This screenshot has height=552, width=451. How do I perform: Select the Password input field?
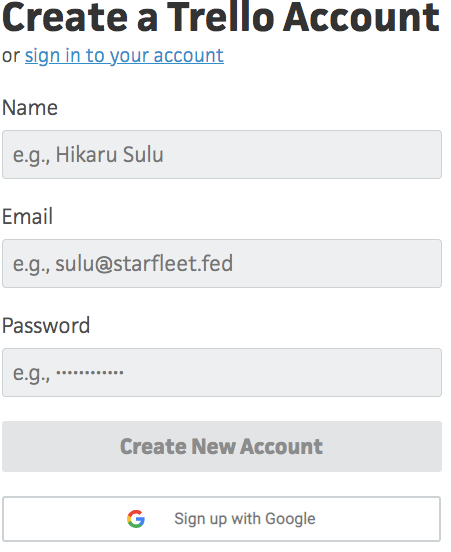coord(222,372)
